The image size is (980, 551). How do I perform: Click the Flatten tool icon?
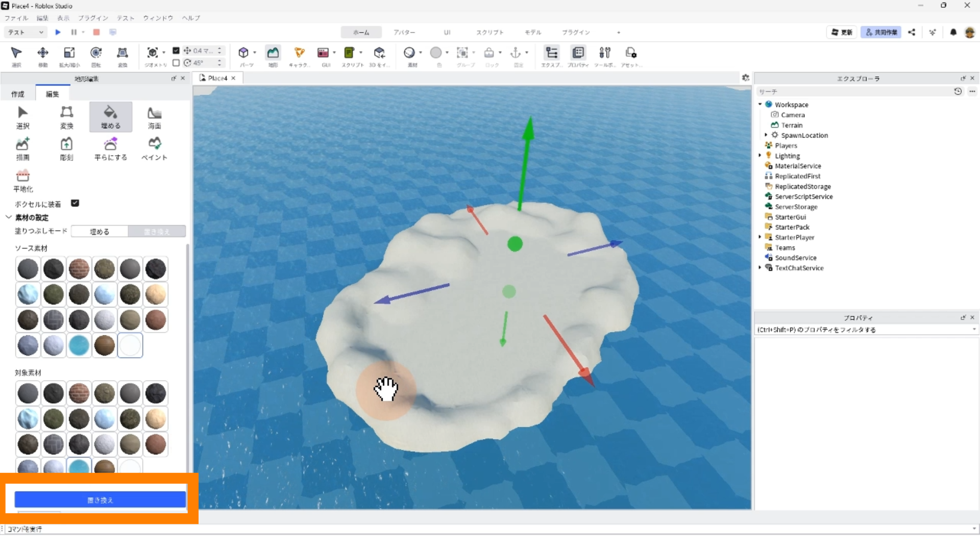pyautogui.click(x=22, y=176)
